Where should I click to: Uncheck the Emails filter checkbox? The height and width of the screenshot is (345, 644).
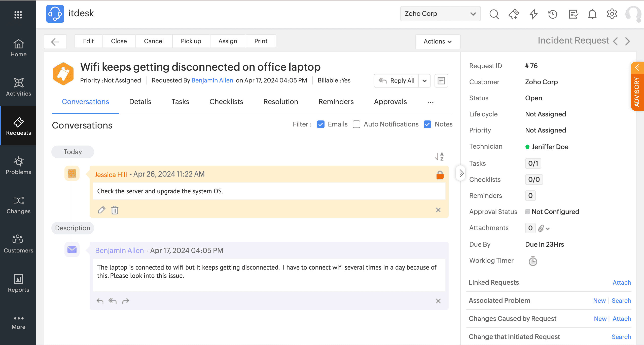click(x=320, y=124)
